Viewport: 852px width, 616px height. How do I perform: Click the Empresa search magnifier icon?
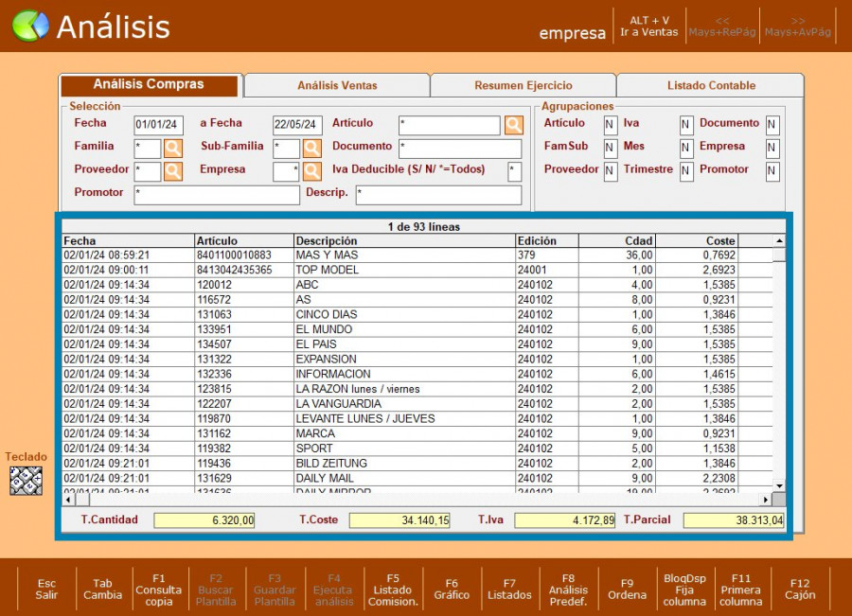coord(311,171)
